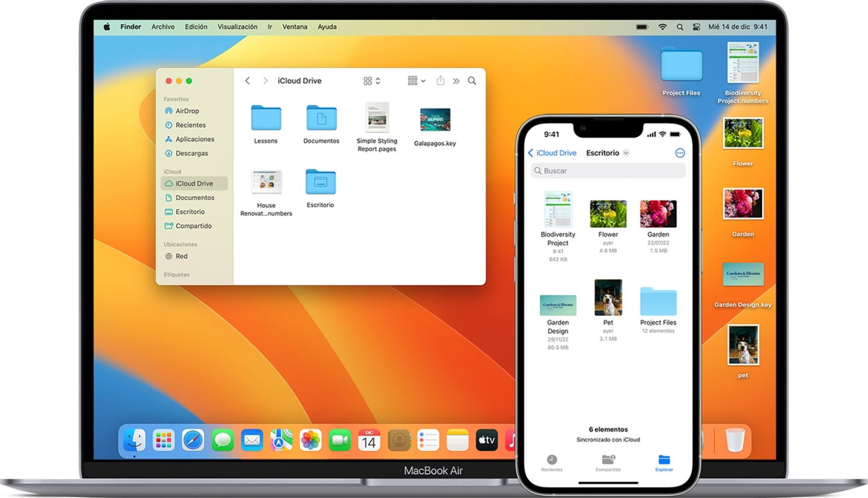This screenshot has height=498, width=868.
Task: Switch to Recientes tab on iPhone
Action: pyautogui.click(x=552, y=463)
